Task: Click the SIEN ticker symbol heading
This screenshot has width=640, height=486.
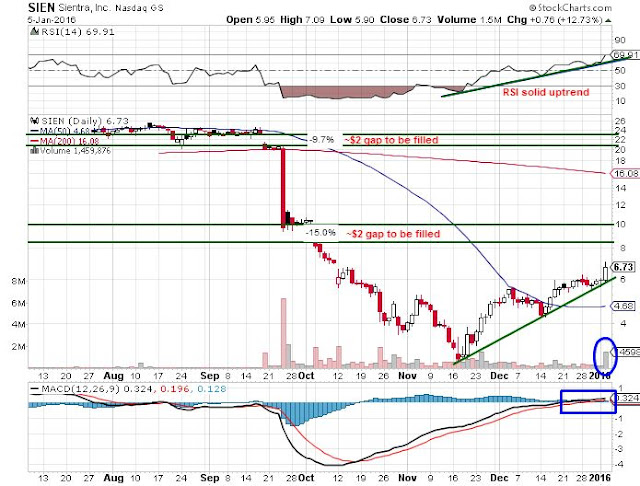Action: 42,7
